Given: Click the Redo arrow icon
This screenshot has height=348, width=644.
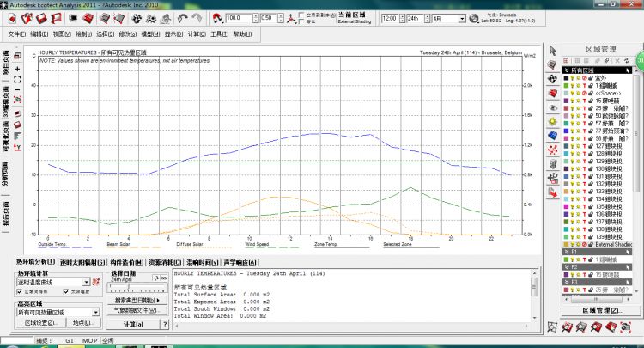Looking at the screenshot, I should click(x=197, y=19).
